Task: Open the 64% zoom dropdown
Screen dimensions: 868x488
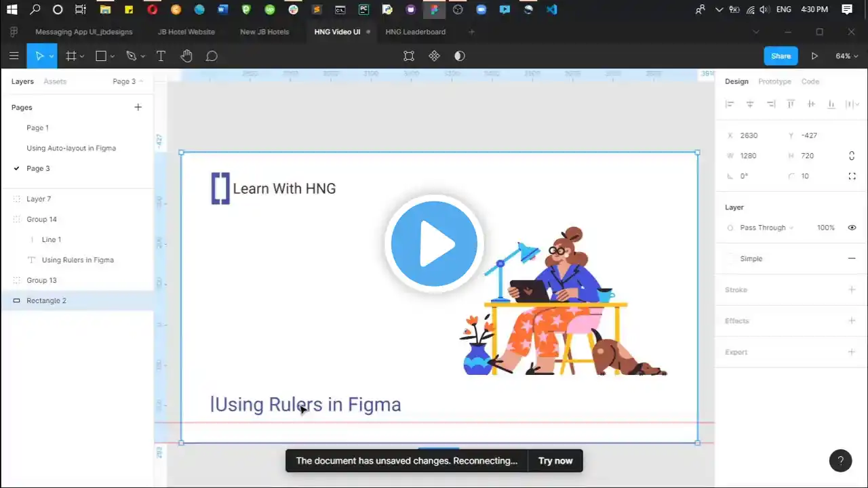Action: pyautogui.click(x=846, y=56)
